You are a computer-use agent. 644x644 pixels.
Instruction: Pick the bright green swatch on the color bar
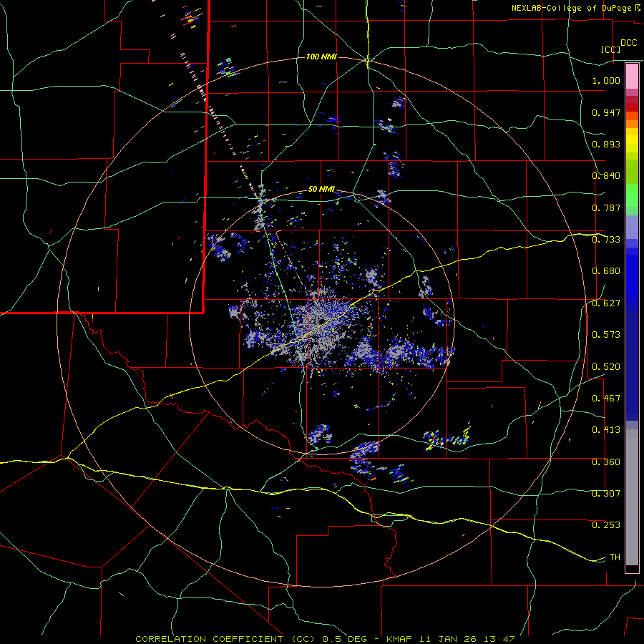point(632,195)
